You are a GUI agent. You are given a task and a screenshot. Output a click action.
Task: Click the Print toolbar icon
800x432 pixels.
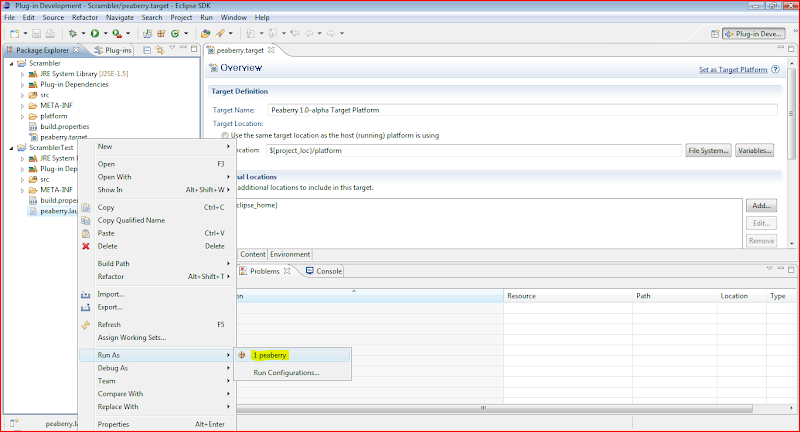tap(50, 34)
